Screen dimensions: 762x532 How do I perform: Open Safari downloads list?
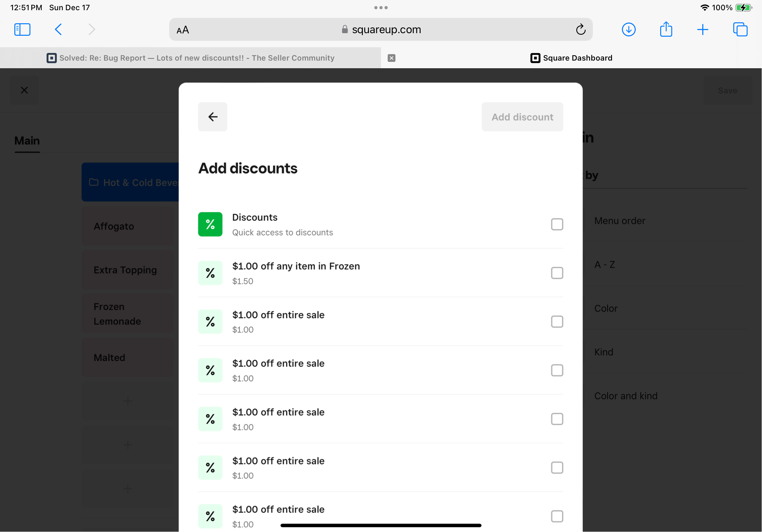629,30
